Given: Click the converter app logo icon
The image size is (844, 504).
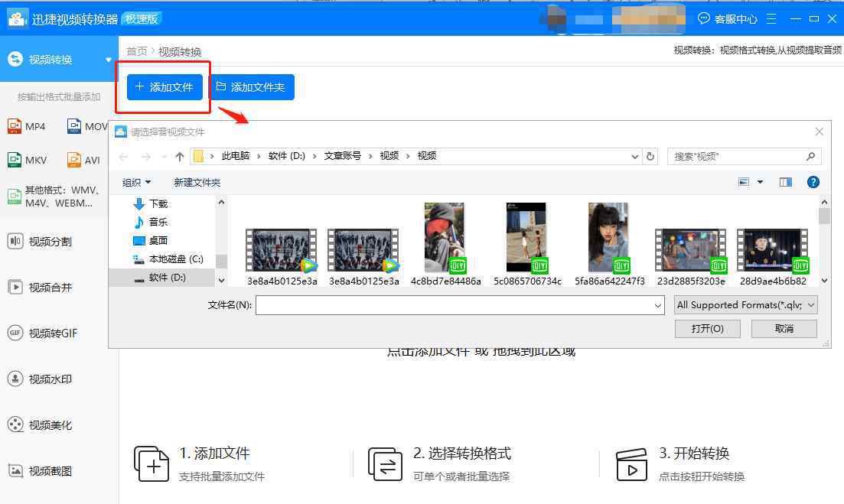Looking at the screenshot, I should 18,19.
